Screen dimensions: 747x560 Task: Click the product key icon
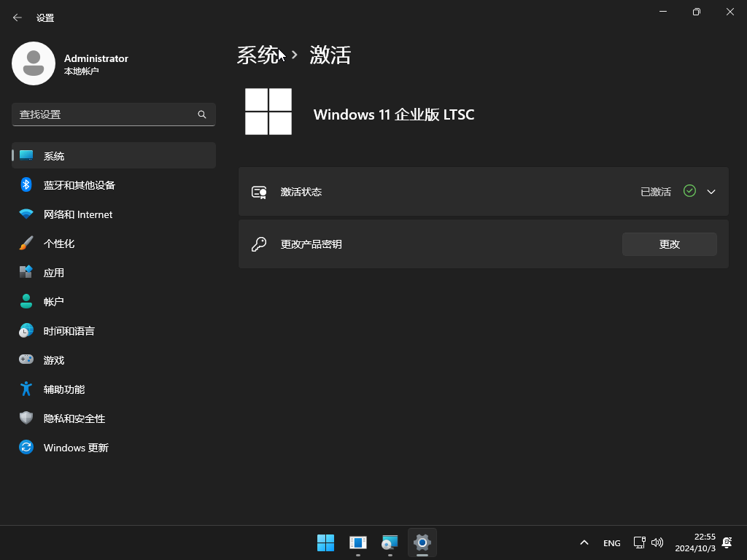259,244
